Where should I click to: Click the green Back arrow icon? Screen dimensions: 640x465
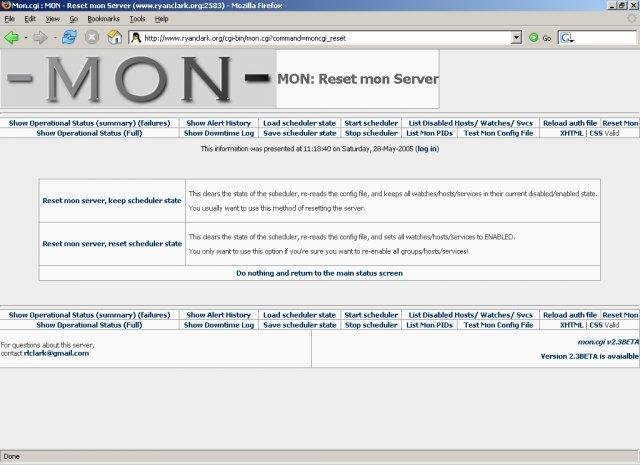coord(11,38)
